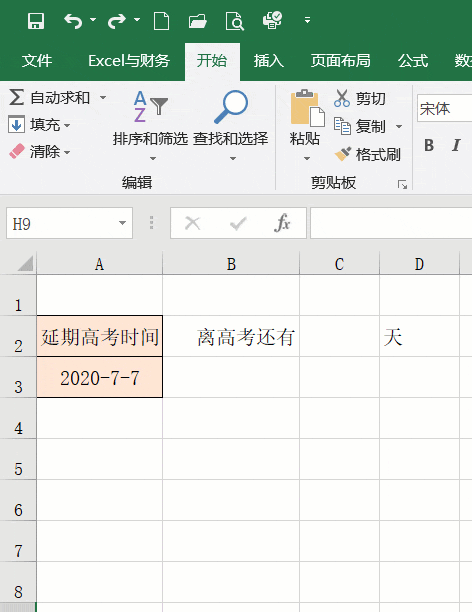
Task: Open the Clipboard pane dialog launcher
Action: (x=403, y=184)
